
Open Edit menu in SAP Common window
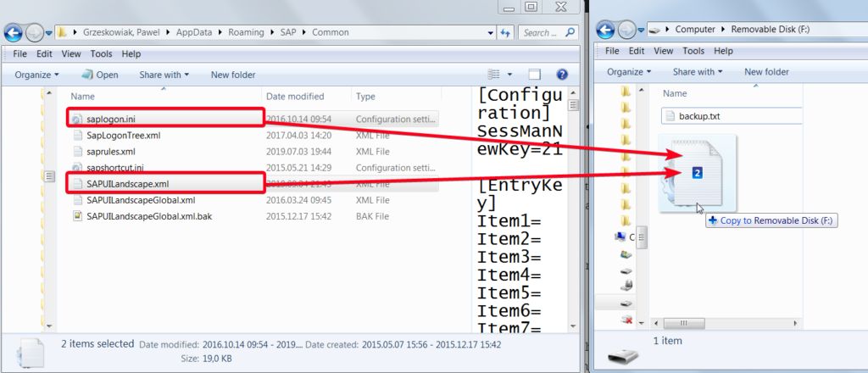tap(44, 53)
